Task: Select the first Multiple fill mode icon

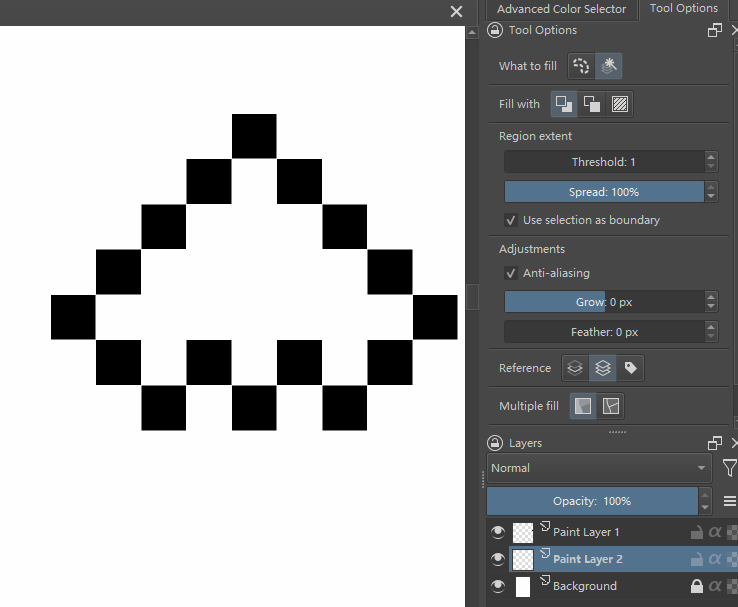Action: pyautogui.click(x=584, y=406)
